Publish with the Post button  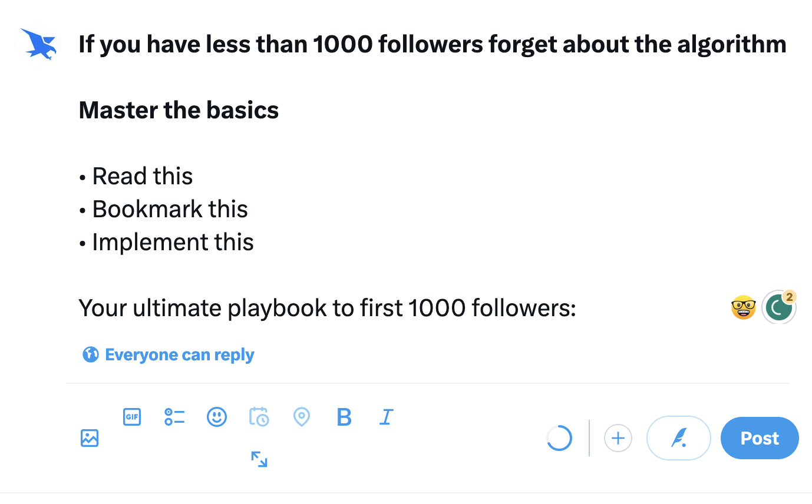coord(759,438)
